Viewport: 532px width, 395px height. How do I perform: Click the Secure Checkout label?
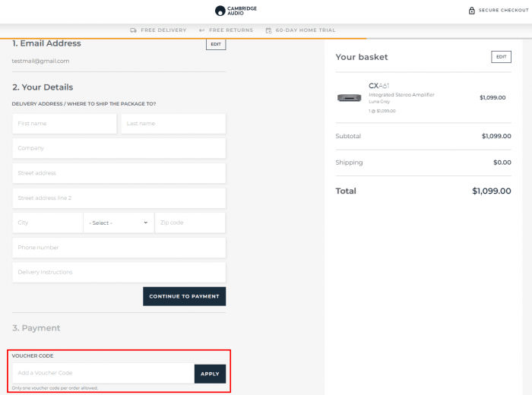503,11
